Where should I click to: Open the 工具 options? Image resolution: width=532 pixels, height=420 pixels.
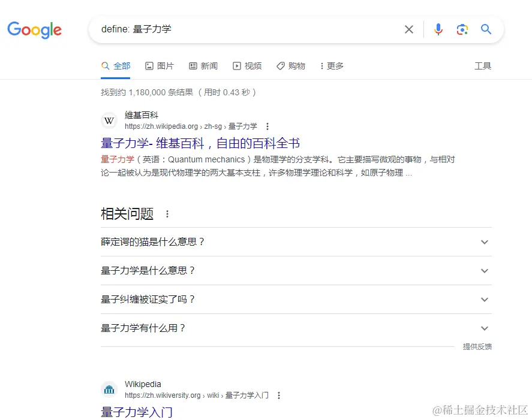click(482, 66)
